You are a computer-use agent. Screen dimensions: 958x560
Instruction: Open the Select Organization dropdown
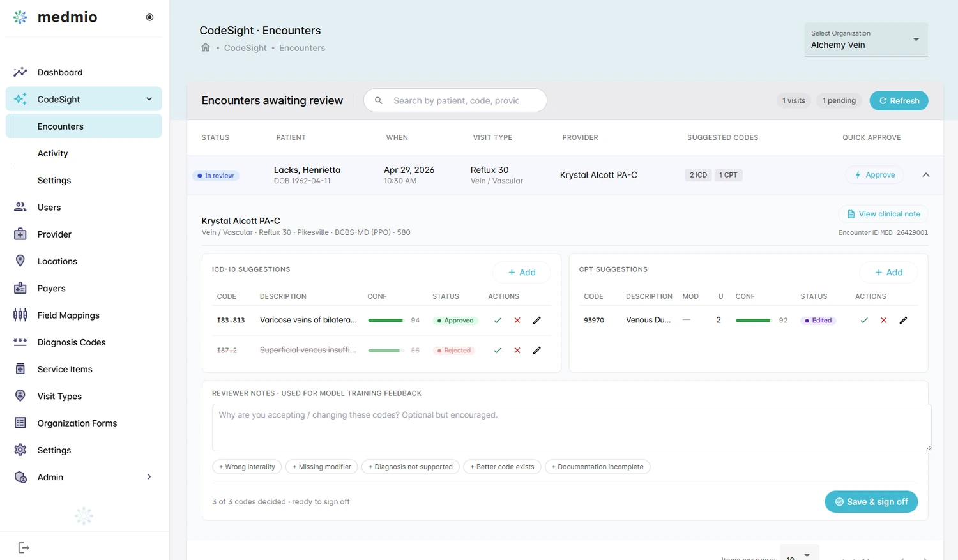coord(866,40)
